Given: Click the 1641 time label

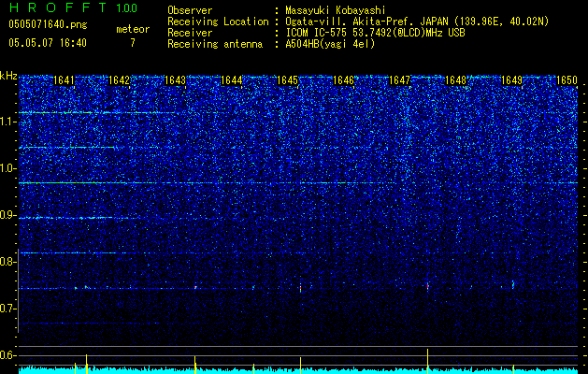Looking at the screenshot, I should click(x=65, y=80).
